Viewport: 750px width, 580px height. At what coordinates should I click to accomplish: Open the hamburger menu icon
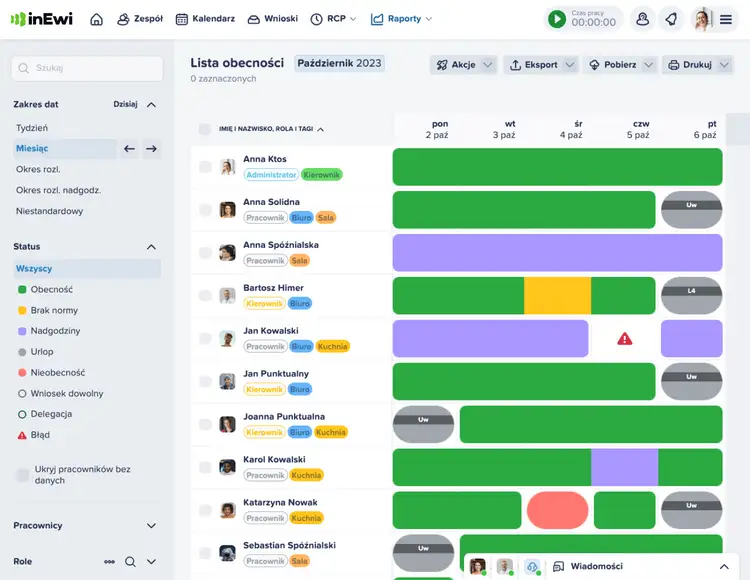726,19
